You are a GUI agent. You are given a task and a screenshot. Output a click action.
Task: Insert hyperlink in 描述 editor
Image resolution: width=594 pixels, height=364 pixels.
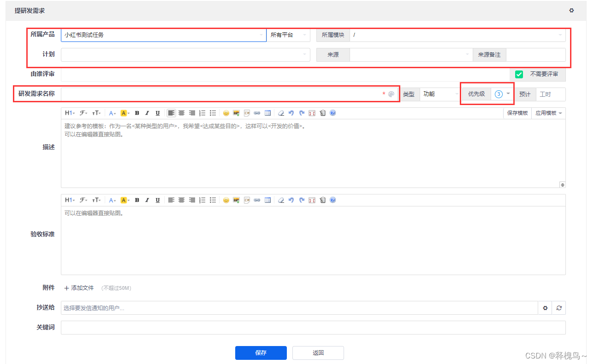pyautogui.click(x=257, y=113)
